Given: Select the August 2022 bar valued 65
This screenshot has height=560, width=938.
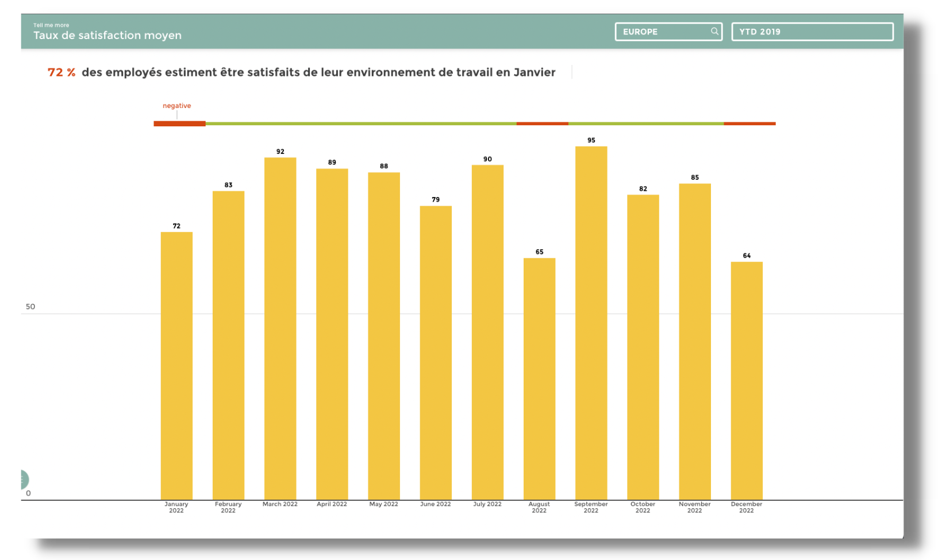Looking at the screenshot, I should point(539,379).
